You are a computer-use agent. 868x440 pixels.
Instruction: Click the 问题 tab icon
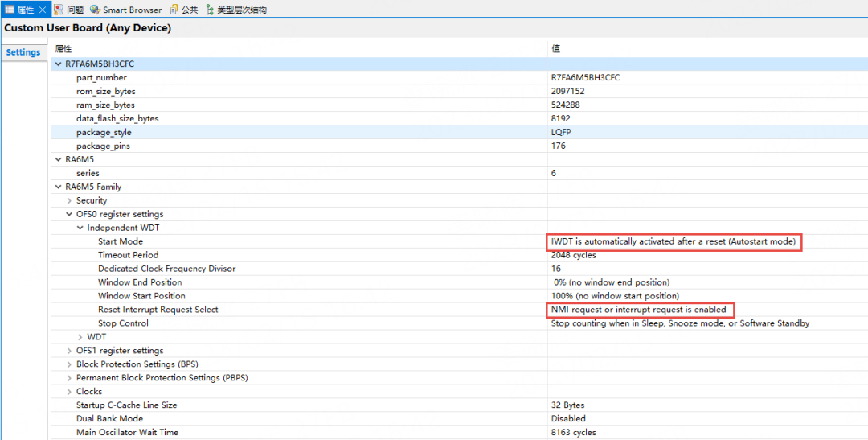tap(59, 10)
